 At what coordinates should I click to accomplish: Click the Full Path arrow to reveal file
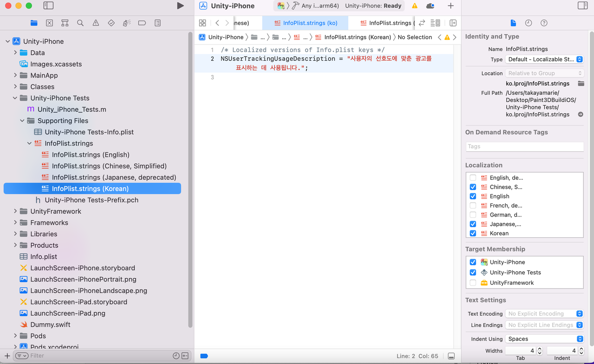click(x=580, y=114)
